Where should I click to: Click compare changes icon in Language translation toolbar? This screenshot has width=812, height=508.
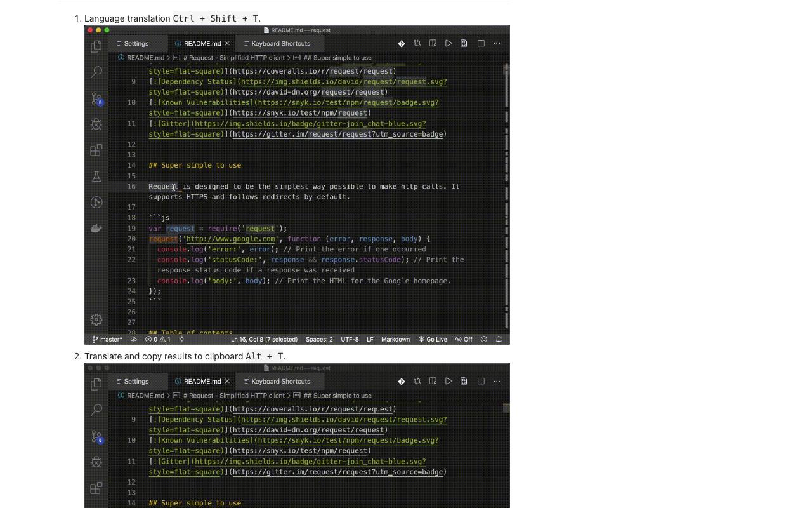click(417, 43)
